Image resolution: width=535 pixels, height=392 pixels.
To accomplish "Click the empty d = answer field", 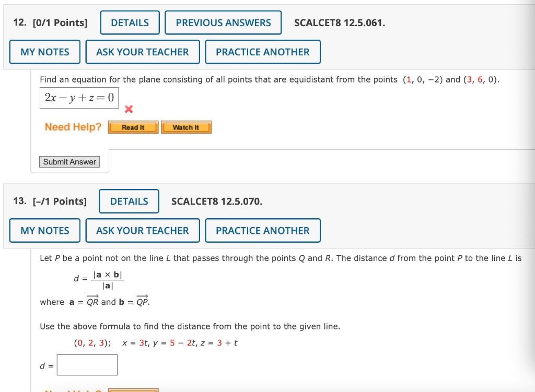I will pyautogui.click(x=87, y=365).
